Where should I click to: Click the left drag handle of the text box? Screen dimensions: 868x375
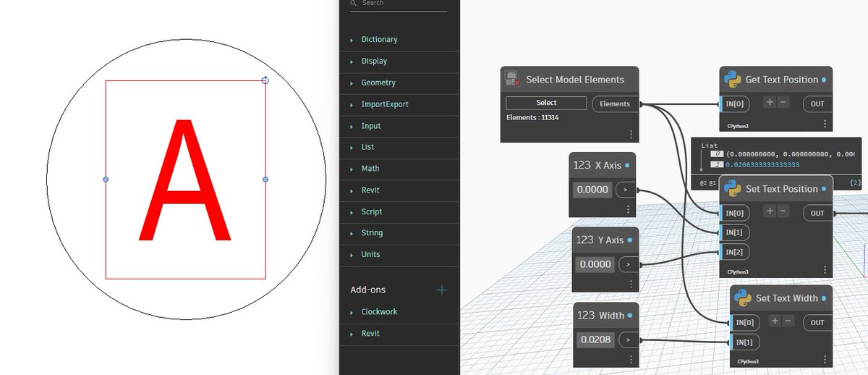tap(106, 179)
